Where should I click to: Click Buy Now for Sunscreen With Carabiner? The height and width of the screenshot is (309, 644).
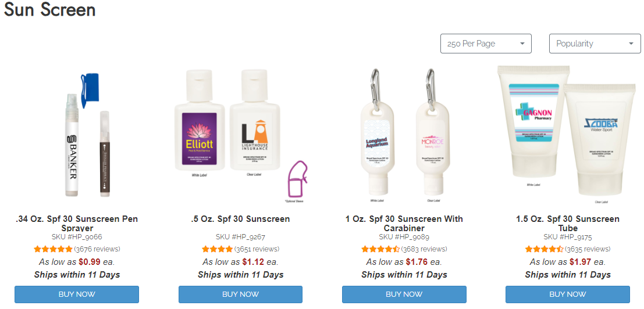[x=404, y=294]
